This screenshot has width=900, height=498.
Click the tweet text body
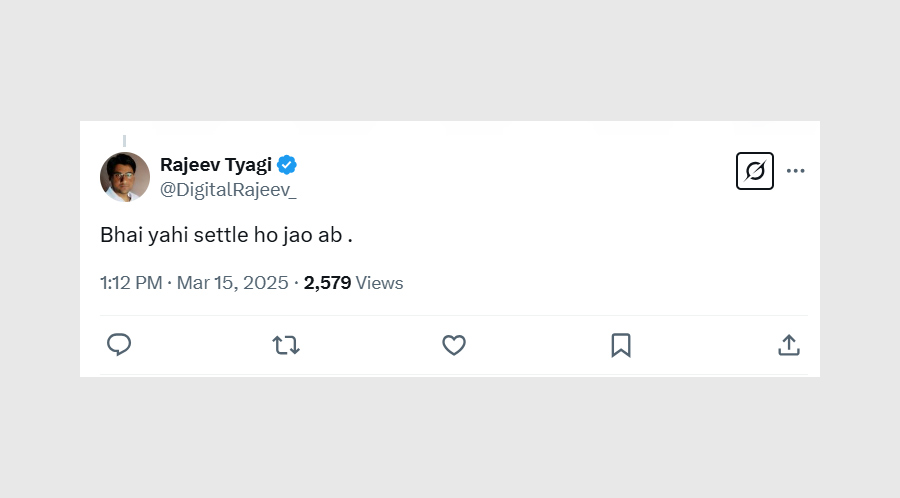tap(226, 236)
